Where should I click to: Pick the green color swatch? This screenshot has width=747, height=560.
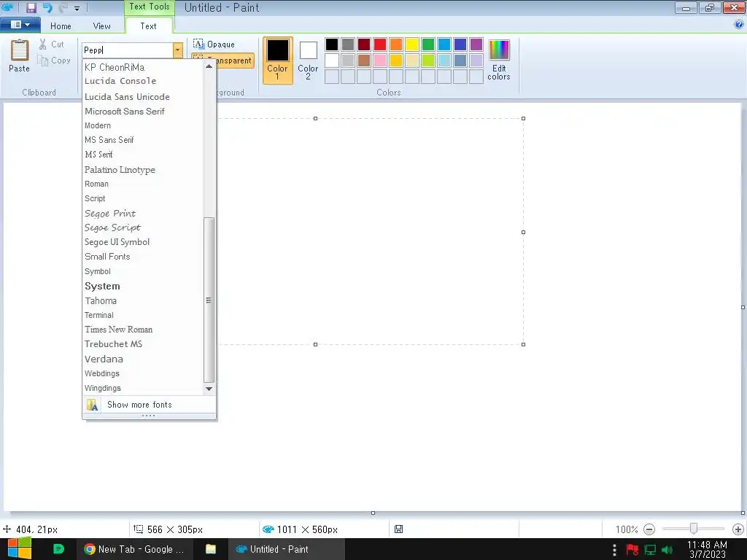point(428,44)
